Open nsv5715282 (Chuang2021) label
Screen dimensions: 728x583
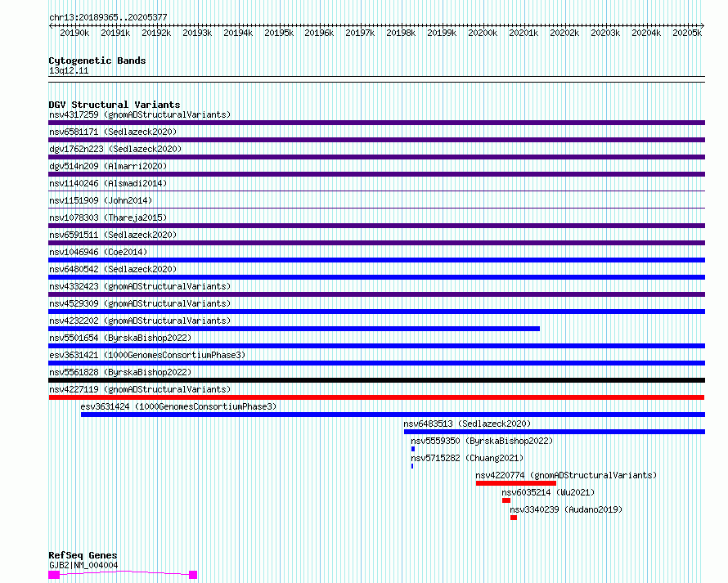[467, 458]
